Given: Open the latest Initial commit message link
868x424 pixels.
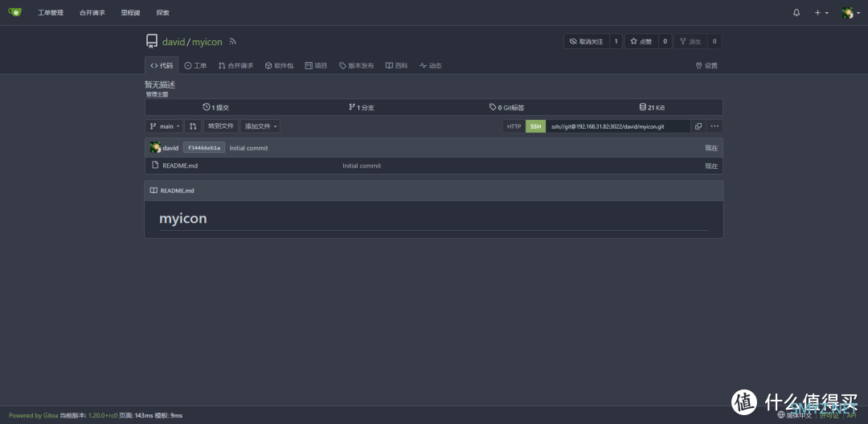Looking at the screenshot, I should tap(248, 148).
